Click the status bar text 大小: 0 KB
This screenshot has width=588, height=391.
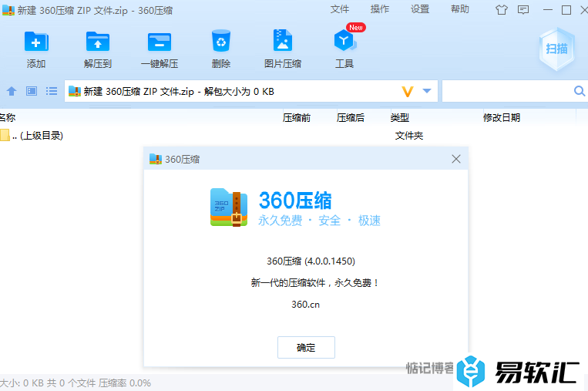[x=22, y=383]
